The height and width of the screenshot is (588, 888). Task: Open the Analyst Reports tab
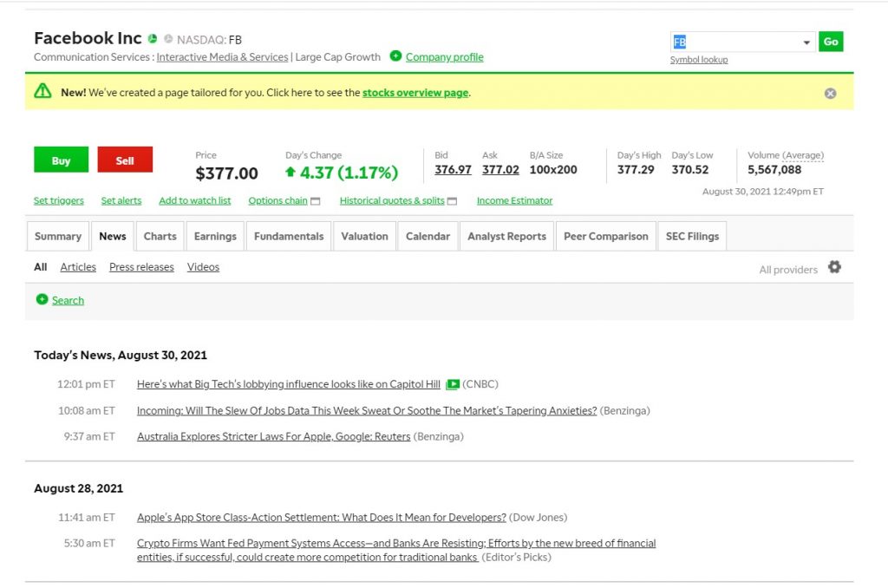[506, 236]
